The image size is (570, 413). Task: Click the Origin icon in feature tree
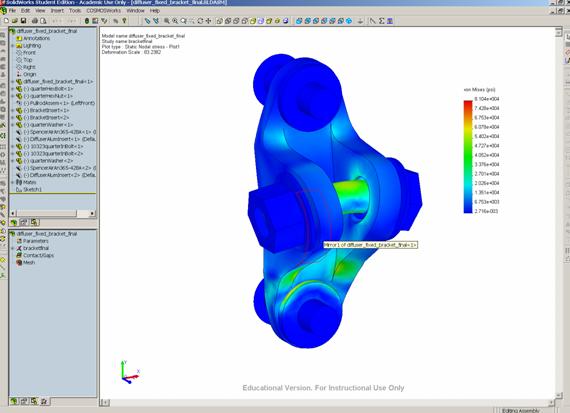click(x=19, y=74)
